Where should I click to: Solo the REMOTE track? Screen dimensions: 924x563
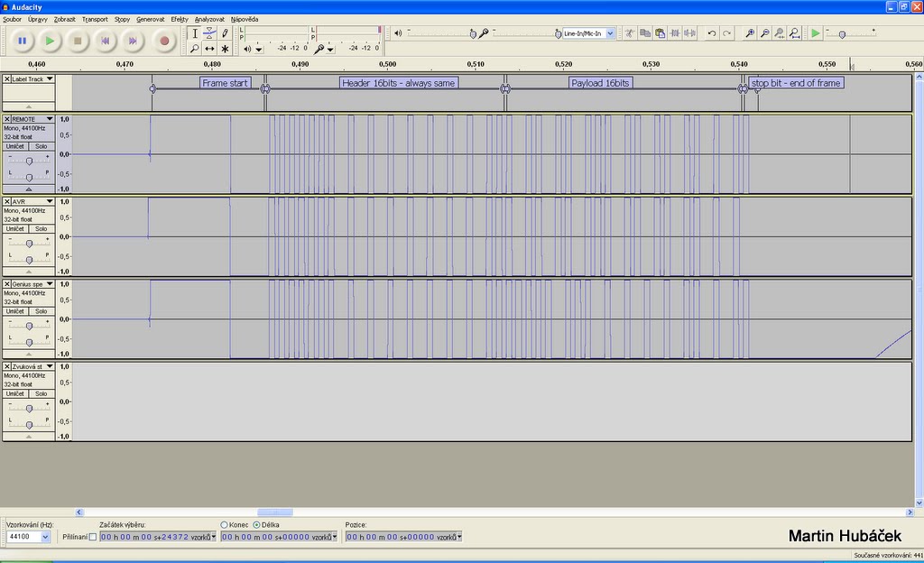[42, 146]
